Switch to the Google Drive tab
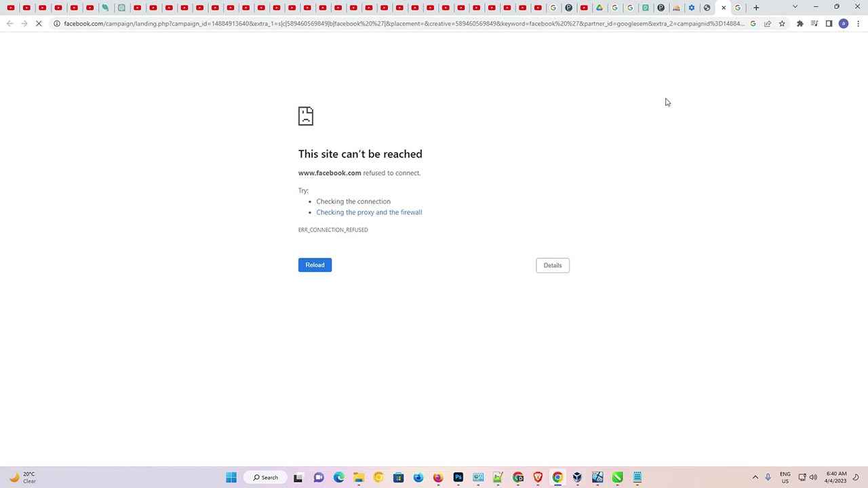The image size is (868, 488). [x=599, y=8]
